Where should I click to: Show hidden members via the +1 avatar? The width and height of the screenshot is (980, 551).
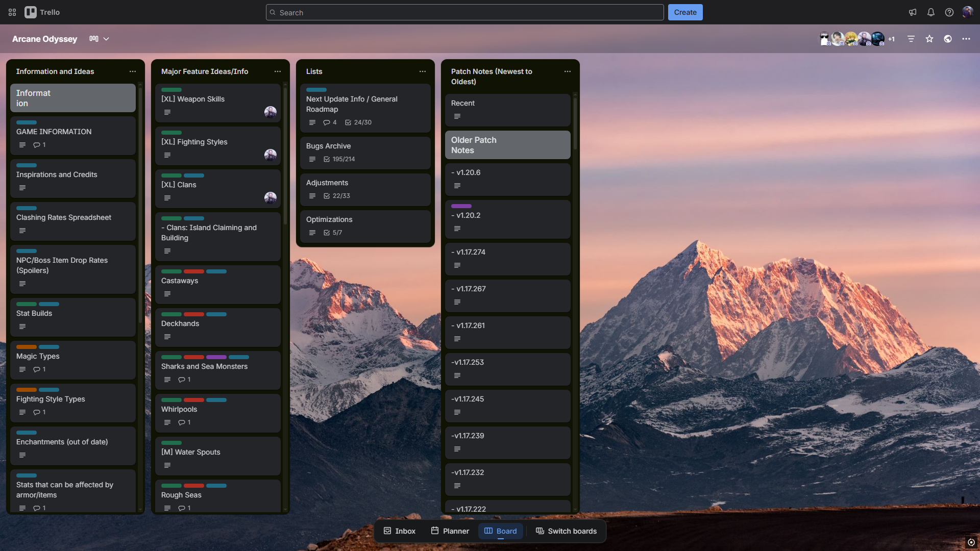coord(892,39)
